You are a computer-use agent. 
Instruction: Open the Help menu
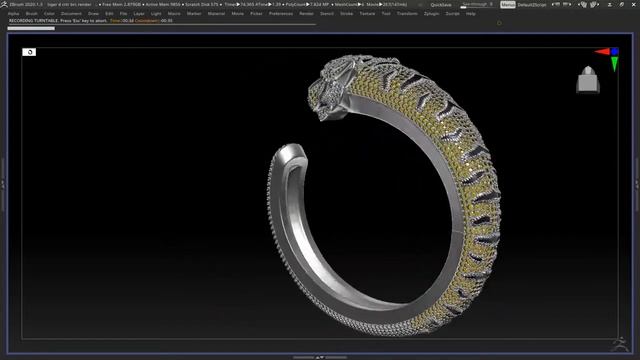pos(471,13)
